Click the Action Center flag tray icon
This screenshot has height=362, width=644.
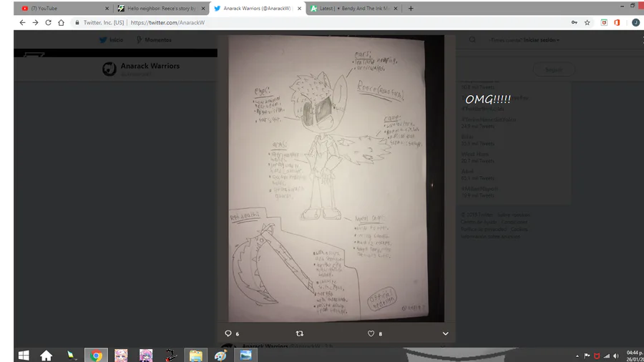(587, 356)
